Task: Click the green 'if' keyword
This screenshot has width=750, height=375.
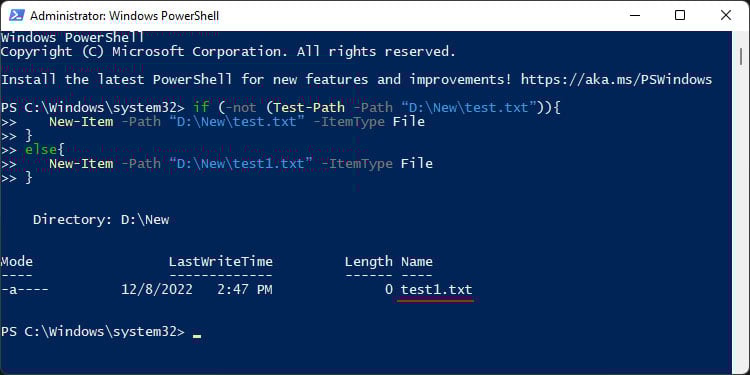Action: pyautogui.click(x=201, y=108)
